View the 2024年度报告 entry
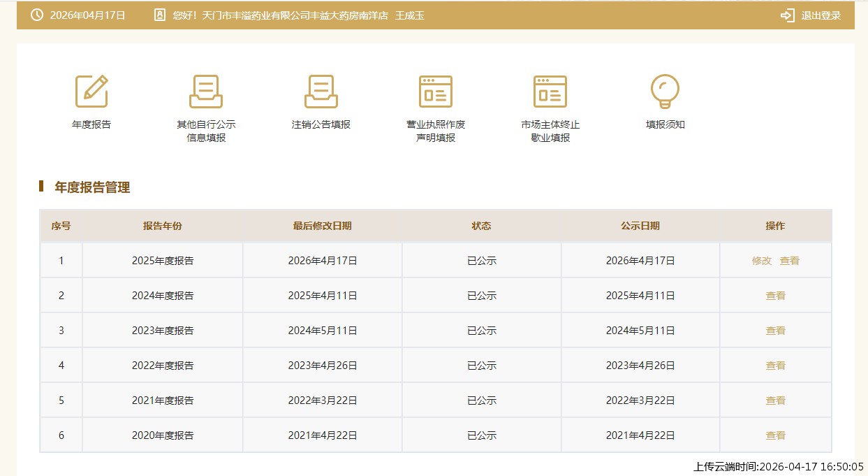 coord(776,296)
